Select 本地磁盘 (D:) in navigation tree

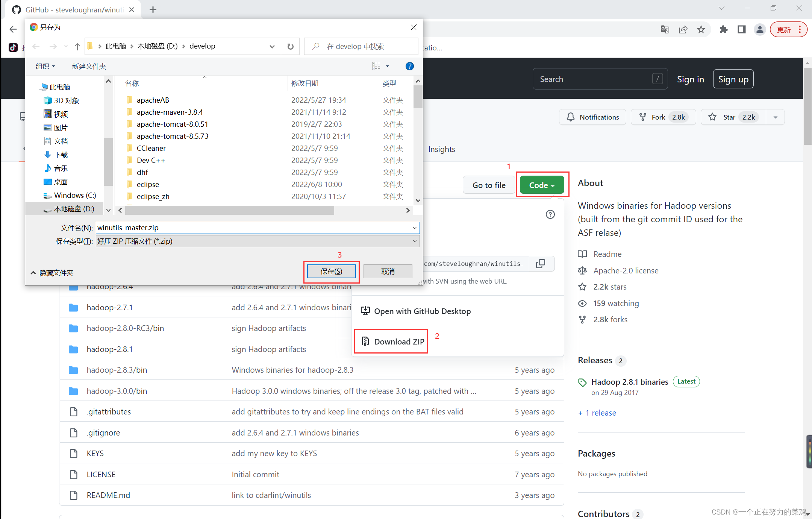pos(74,209)
